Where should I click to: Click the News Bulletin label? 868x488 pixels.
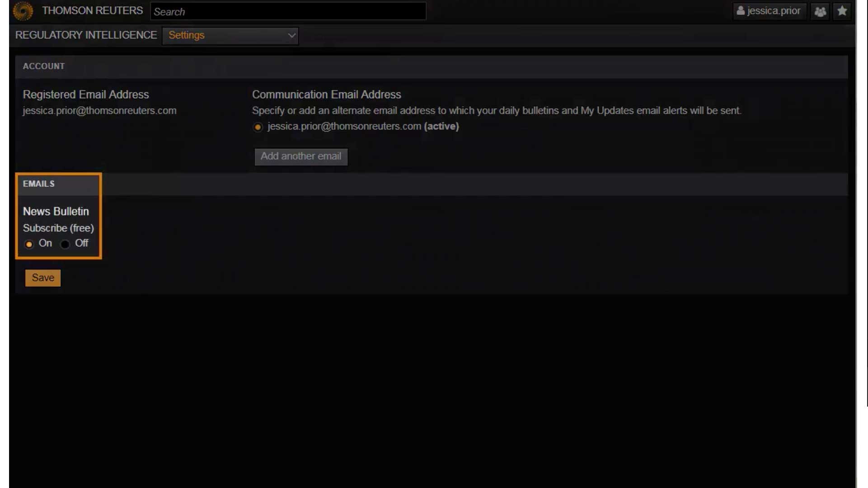point(56,211)
